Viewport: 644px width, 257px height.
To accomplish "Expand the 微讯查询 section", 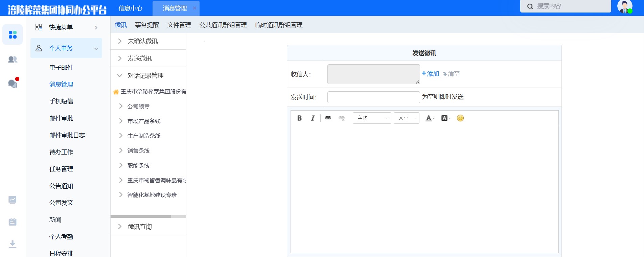I will pyautogui.click(x=120, y=227).
